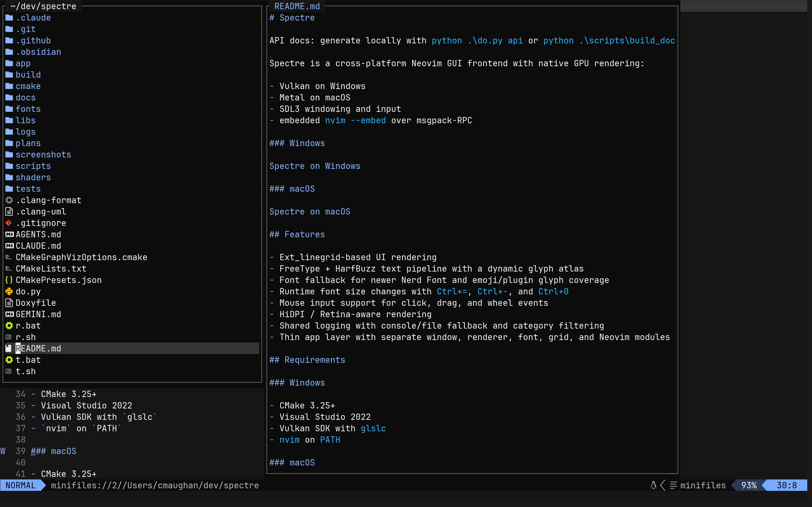Click the .gitignore diamond icon
This screenshot has width=812, height=507.
click(x=9, y=223)
